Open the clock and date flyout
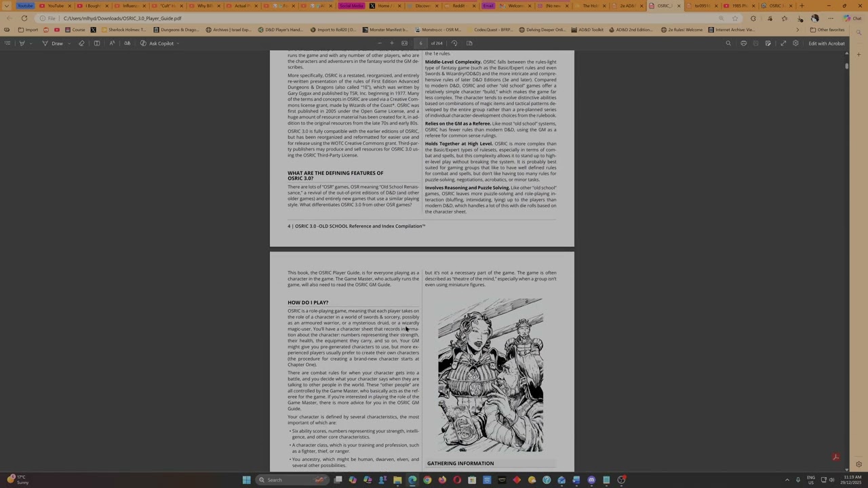 (x=852, y=480)
